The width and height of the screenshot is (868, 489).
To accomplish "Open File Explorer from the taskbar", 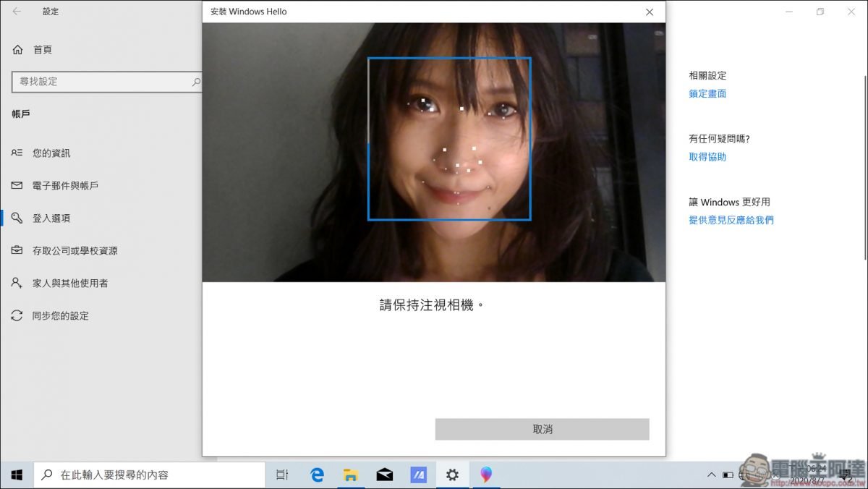I will point(351,475).
